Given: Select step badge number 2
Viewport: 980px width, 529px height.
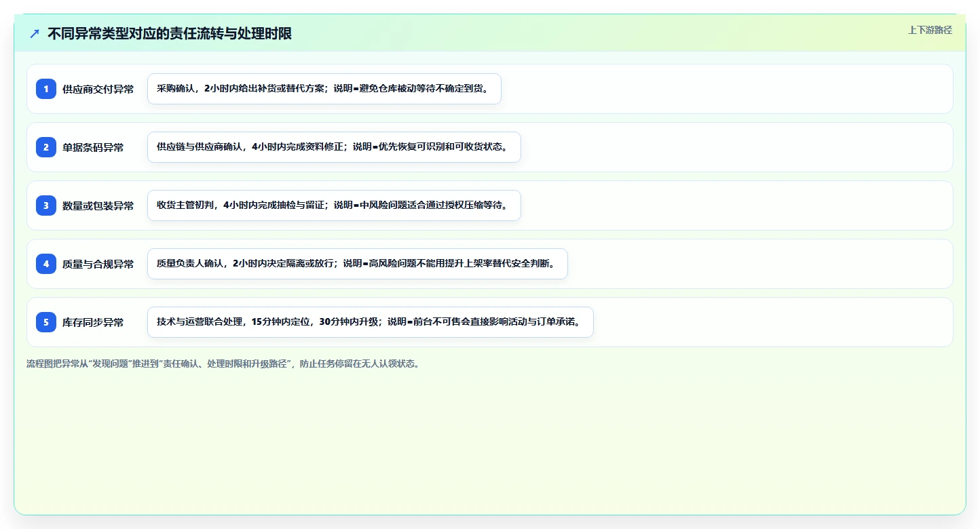Looking at the screenshot, I should pos(46,147).
